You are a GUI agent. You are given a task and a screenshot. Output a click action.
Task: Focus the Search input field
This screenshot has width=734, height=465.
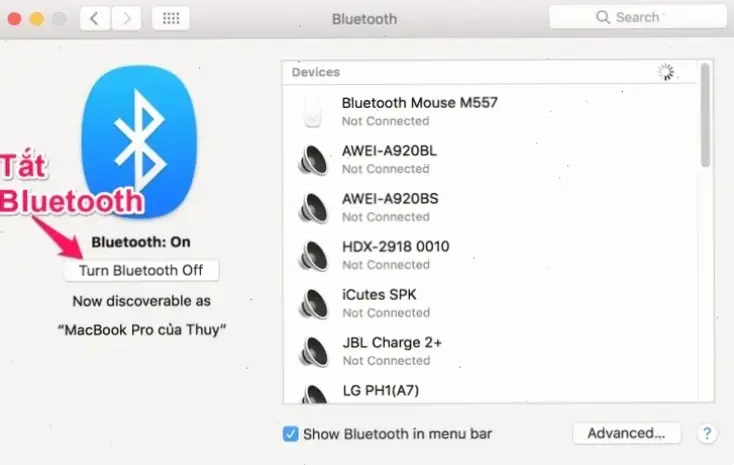click(638, 17)
